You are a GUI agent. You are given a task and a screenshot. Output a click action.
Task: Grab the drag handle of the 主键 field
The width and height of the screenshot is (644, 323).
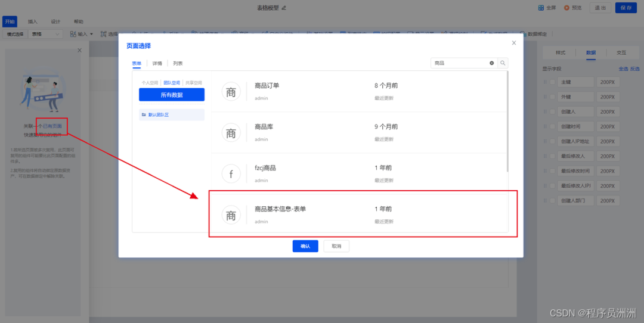pos(545,82)
